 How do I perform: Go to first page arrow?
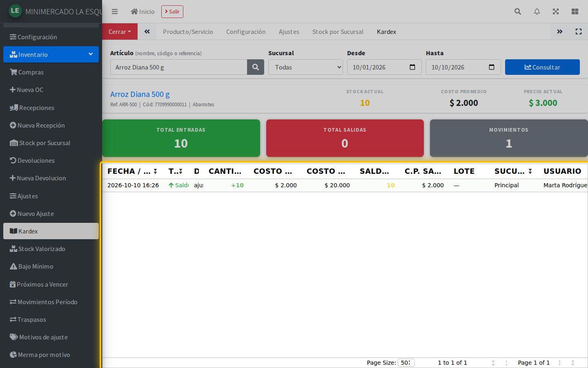(493, 363)
